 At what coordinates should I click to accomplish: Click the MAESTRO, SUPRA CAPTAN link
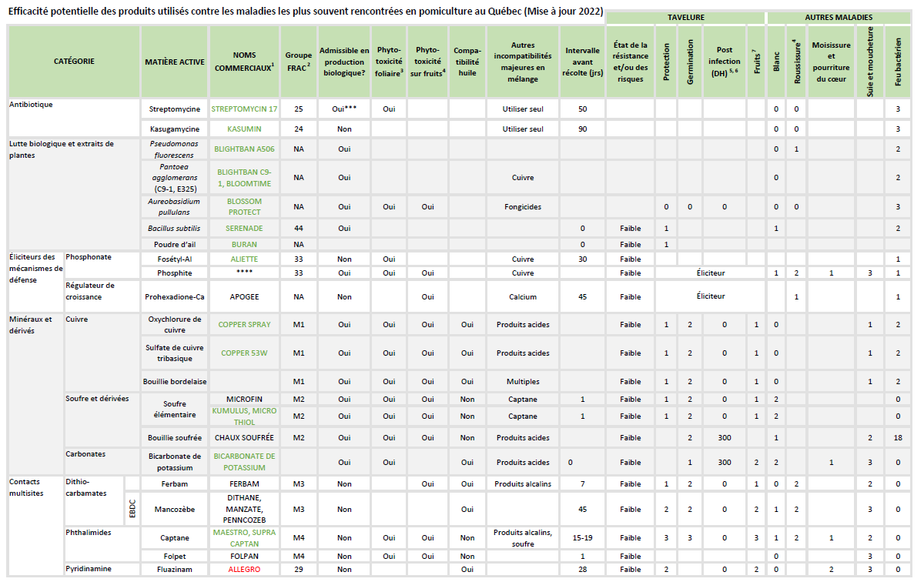click(244, 537)
